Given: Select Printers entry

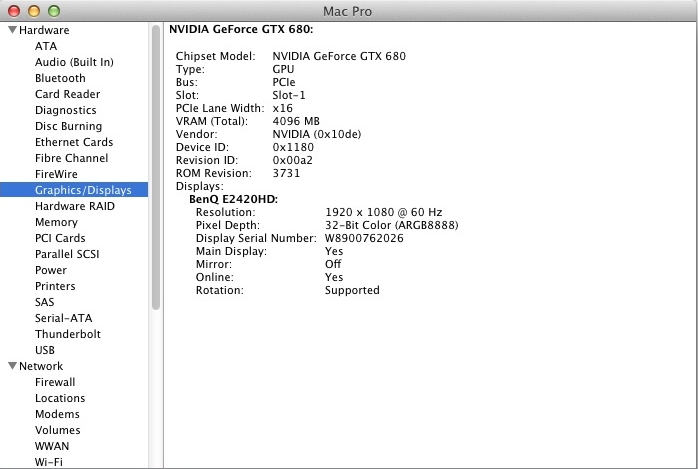Looking at the screenshot, I should click(55, 287).
